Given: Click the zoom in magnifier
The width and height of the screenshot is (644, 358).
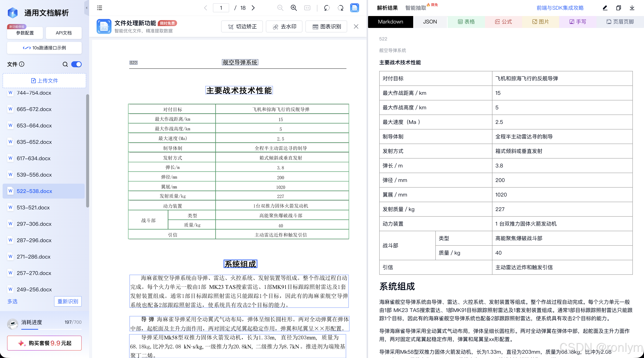Looking at the screenshot, I should coord(294,8).
